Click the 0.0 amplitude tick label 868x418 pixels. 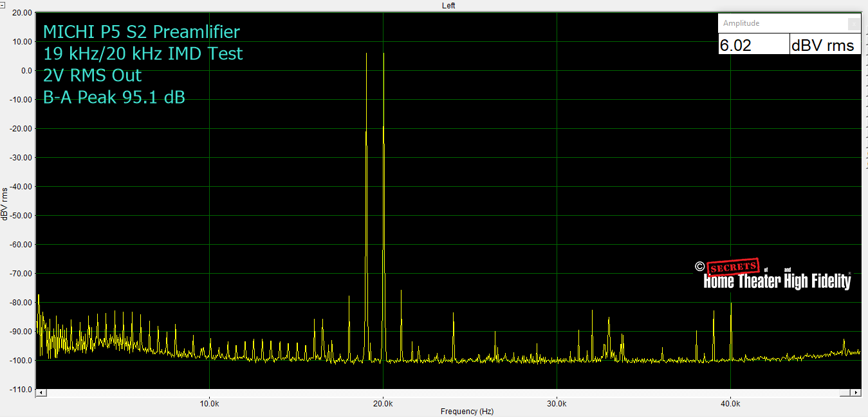pyautogui.click(x=26, y=71)
